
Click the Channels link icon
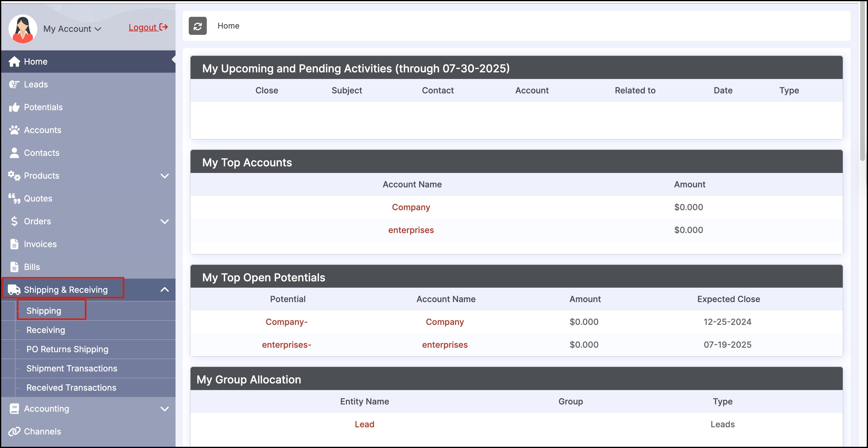(14, 431)
